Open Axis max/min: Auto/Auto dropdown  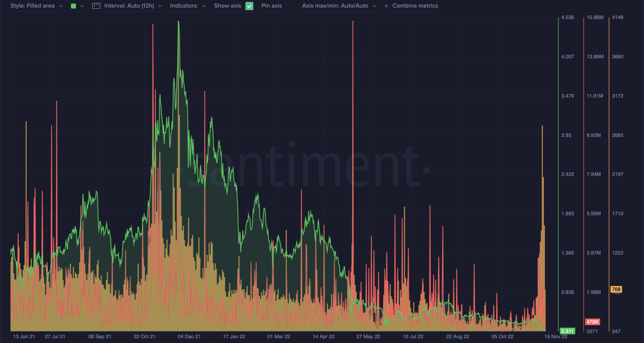(x=339, y=6)
